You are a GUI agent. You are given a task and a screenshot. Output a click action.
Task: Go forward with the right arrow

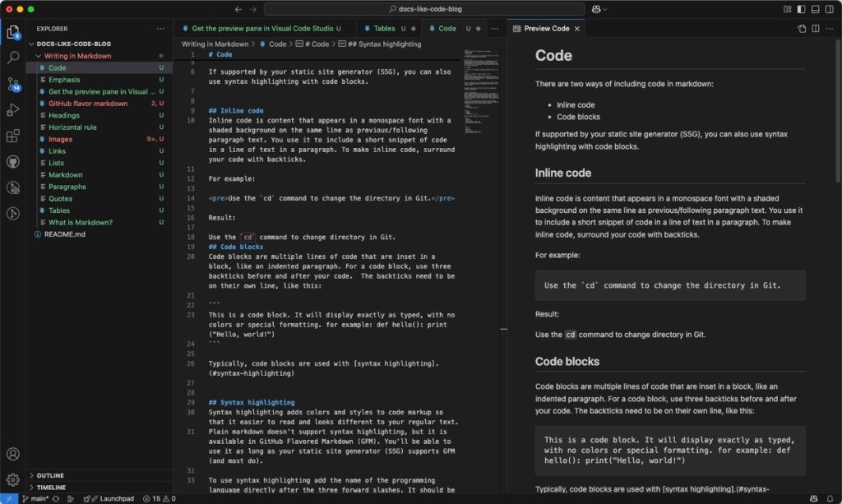coord(253,9)
